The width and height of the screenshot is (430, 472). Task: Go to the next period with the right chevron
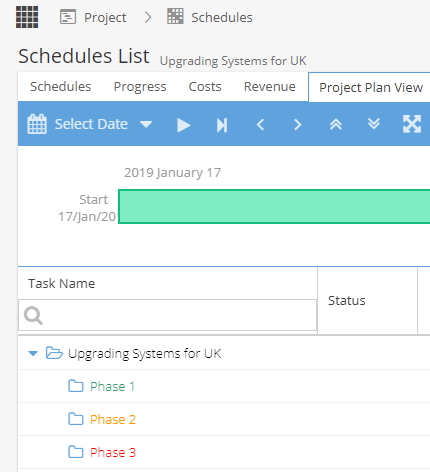click(x=297, y=125)
